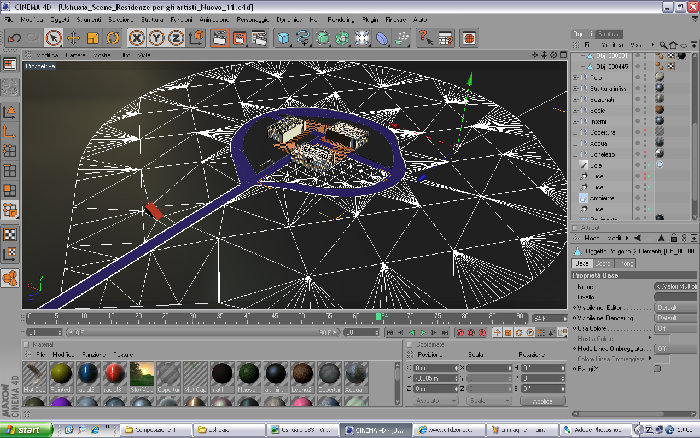The width and height of the screenshot is (700, 438).
Task: Enable the red record keyframe button
Action: (x=460, y=332)
